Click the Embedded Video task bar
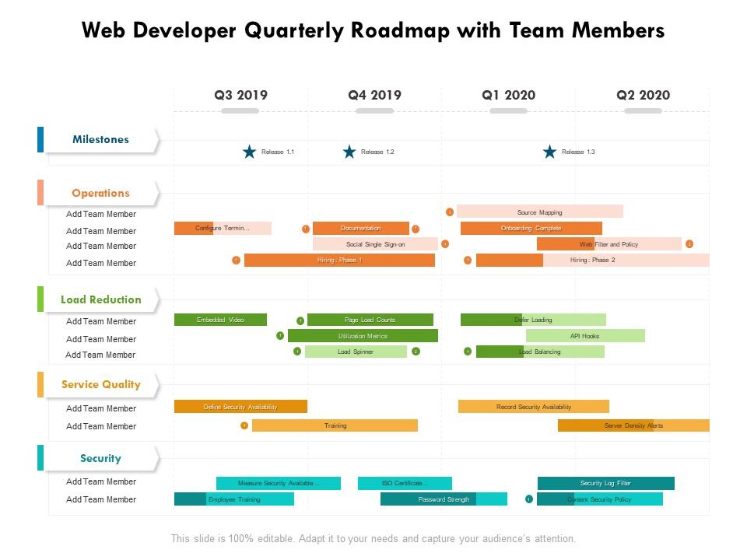 pos(220,320)
